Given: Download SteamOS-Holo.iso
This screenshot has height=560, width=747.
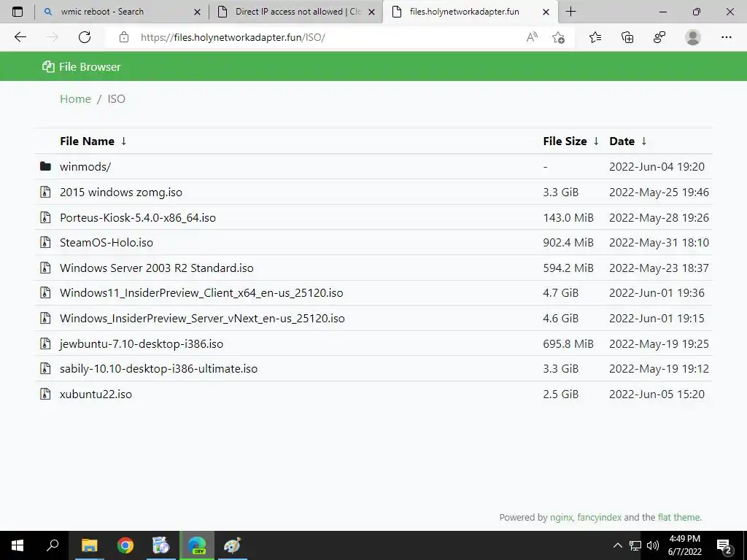Looking at the screenshot, I should pyautogui.click(x=107, y=242).
